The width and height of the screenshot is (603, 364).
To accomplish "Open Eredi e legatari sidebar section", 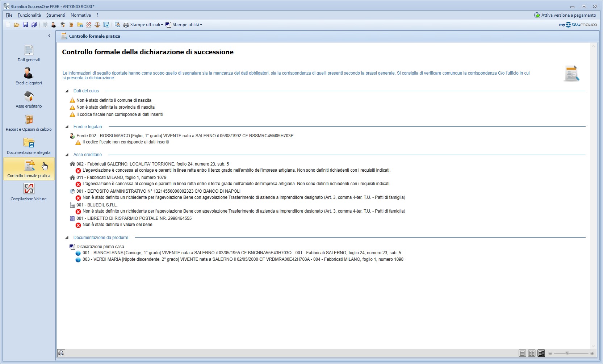I will click(29, 76).
